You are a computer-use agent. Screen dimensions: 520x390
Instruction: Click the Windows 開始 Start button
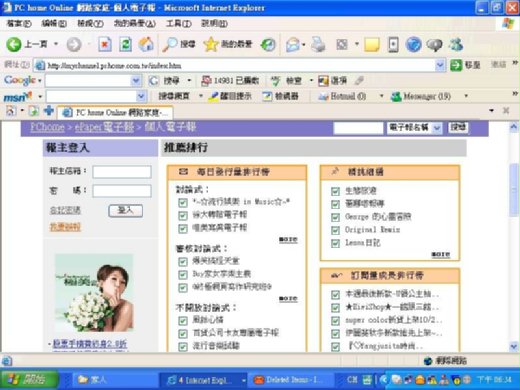30,379
